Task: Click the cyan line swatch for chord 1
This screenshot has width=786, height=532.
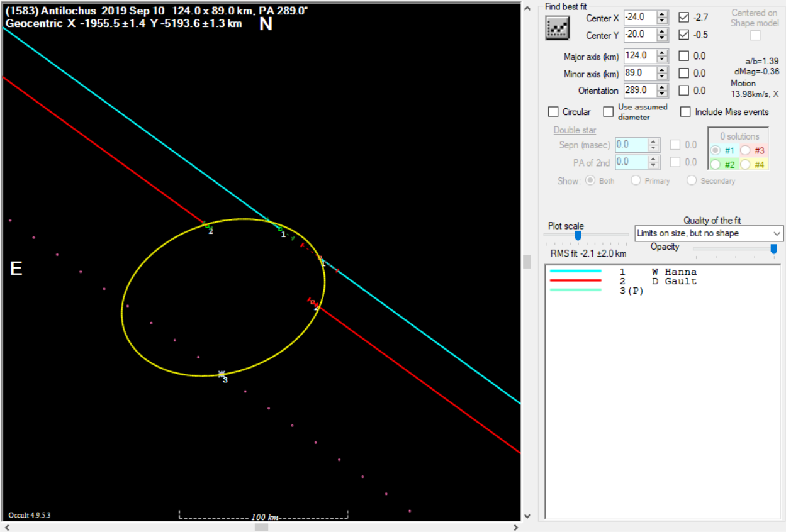Action: pyautogui.click(x=575, y=272)
